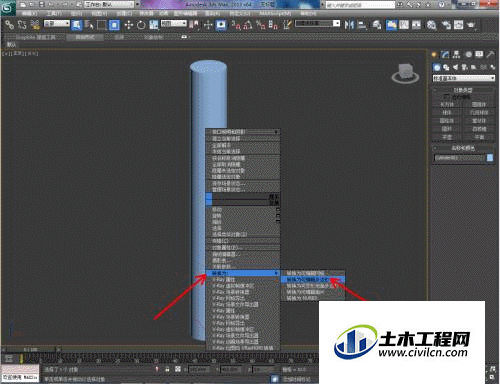Toggle the 3D Snaps icon

pyautogui.click(x=236, y=25)
